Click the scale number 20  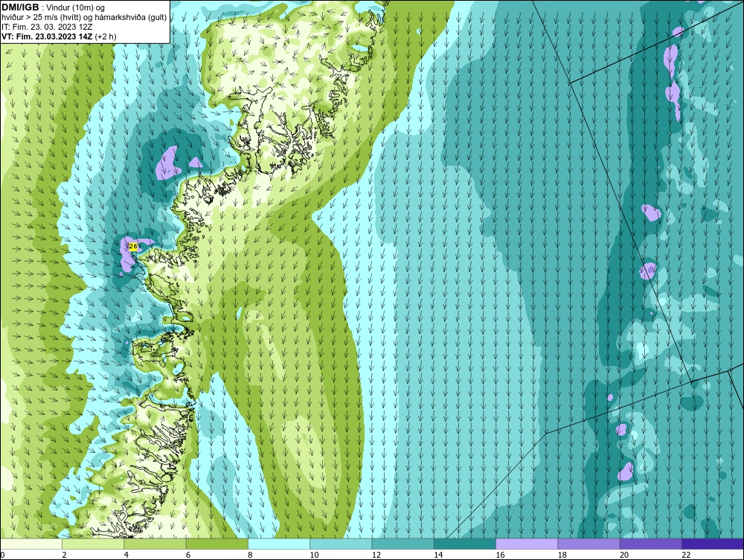(624, 556)
